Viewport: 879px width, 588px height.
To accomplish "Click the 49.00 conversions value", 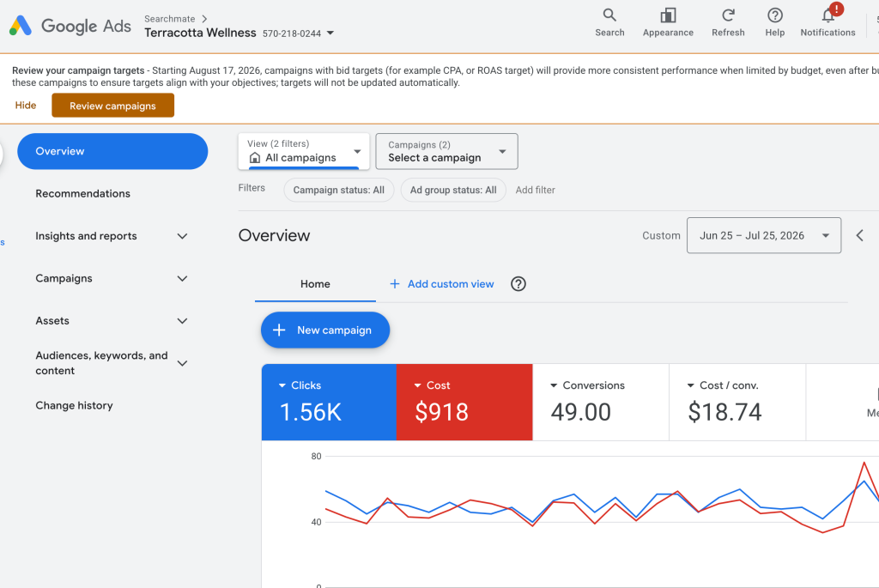I will click(581, 412).
